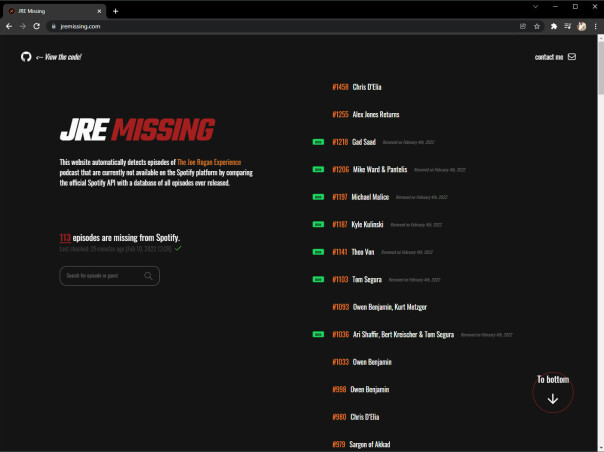Click the green new badge beside #1206 Mike Ward

(318, 170)
